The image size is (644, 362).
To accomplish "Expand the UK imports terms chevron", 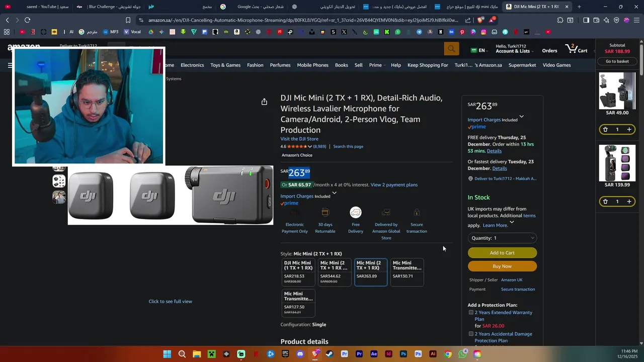I will [512, 222].
